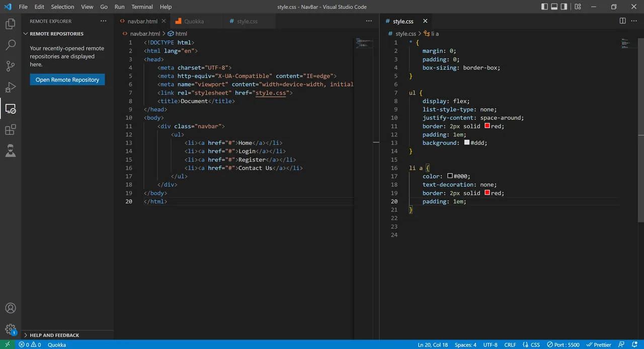Open the Run menu

point(119,7)
